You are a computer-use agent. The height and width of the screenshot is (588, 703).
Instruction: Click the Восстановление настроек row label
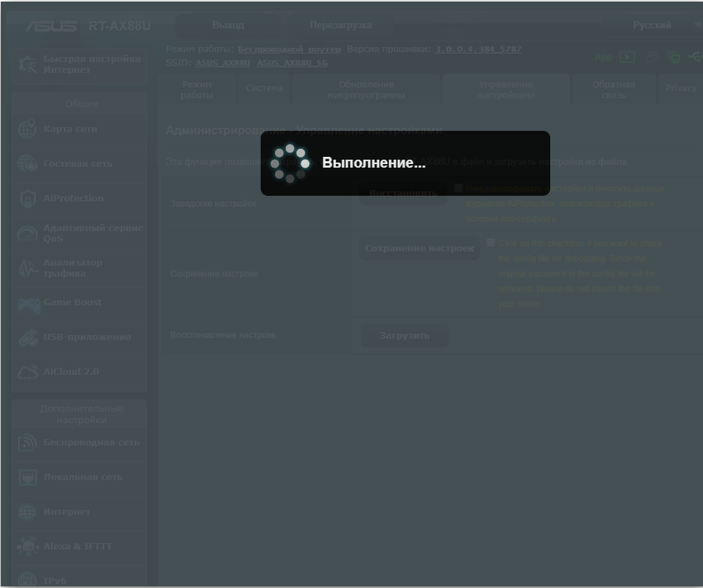(223, 334)
